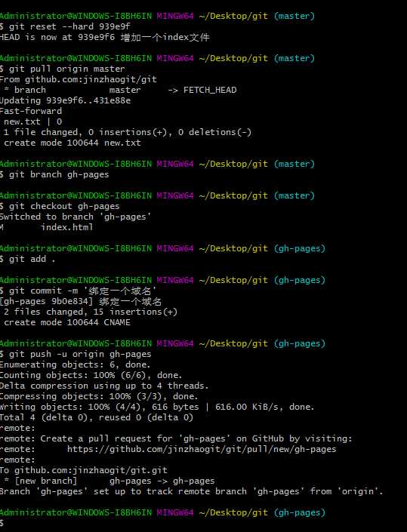The height and width of the screenshot is (532, 407).
Task: Select 'Delta compression using up to 4 threads' line
Action: click(104, 386)
